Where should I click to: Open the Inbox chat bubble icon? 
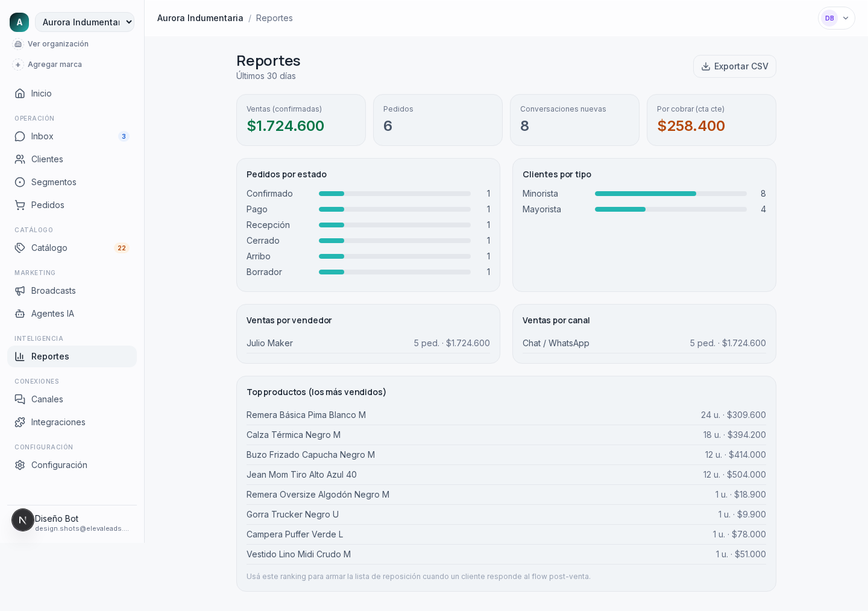tap(20, 136)
